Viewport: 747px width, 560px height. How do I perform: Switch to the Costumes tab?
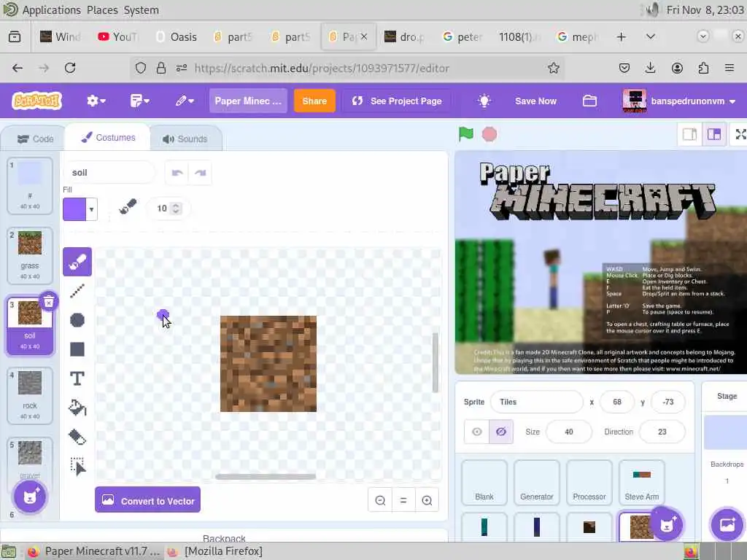click(108, 138)
